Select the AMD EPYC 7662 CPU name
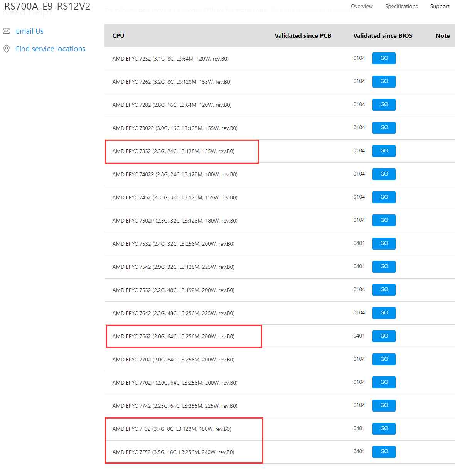455x476 pixels. [x=174, y=336]
